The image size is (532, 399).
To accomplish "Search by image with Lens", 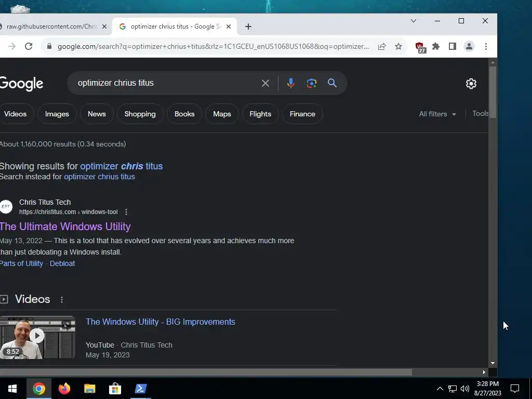I will (x=312, y=83).
